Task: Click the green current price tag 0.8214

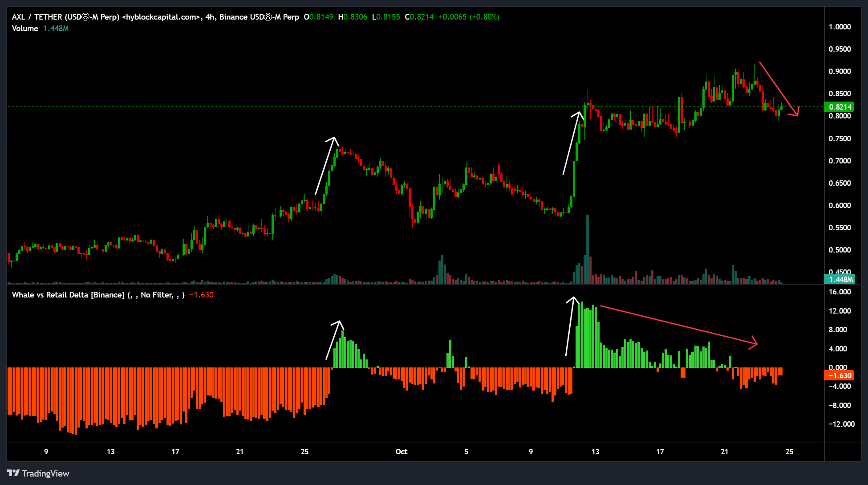Action: (840, 107)
